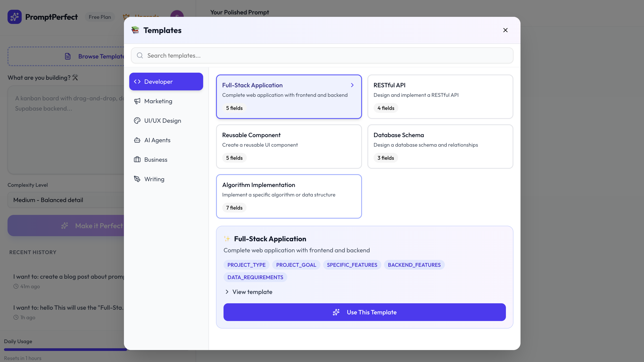
Task: Select the Developer category icon
Action: pos(137,81)
